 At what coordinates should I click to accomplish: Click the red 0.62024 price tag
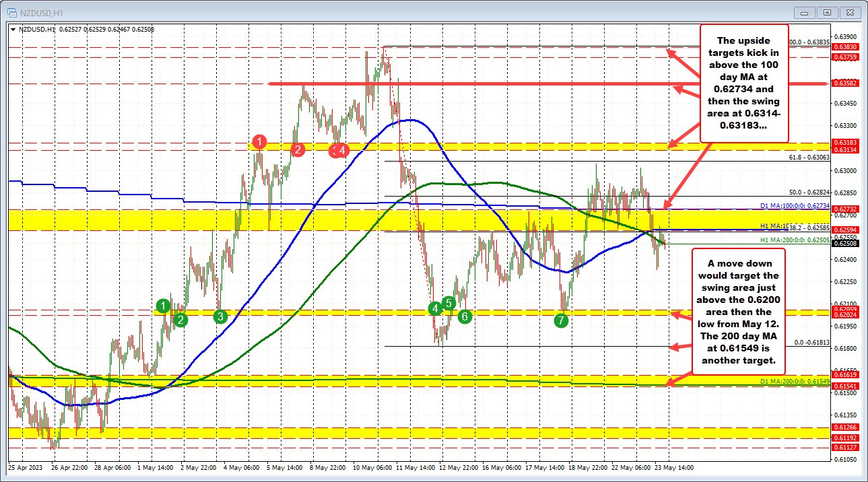845,314
